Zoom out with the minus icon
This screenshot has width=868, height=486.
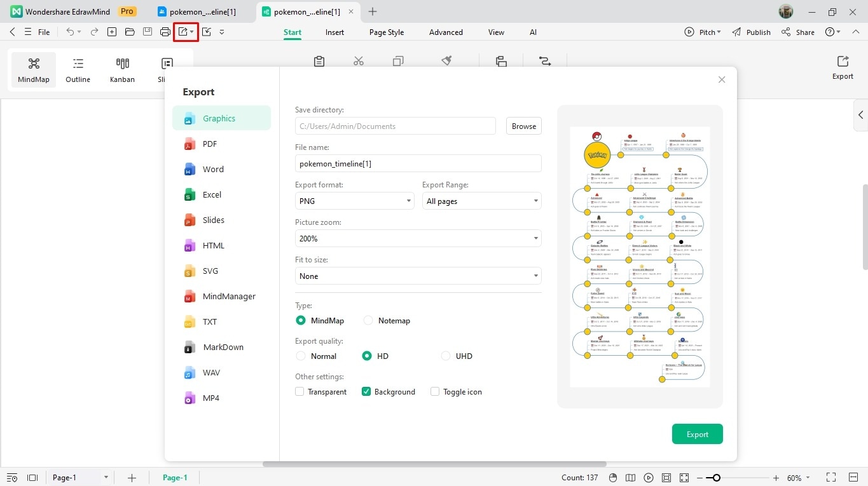click(x=699, y=478)
